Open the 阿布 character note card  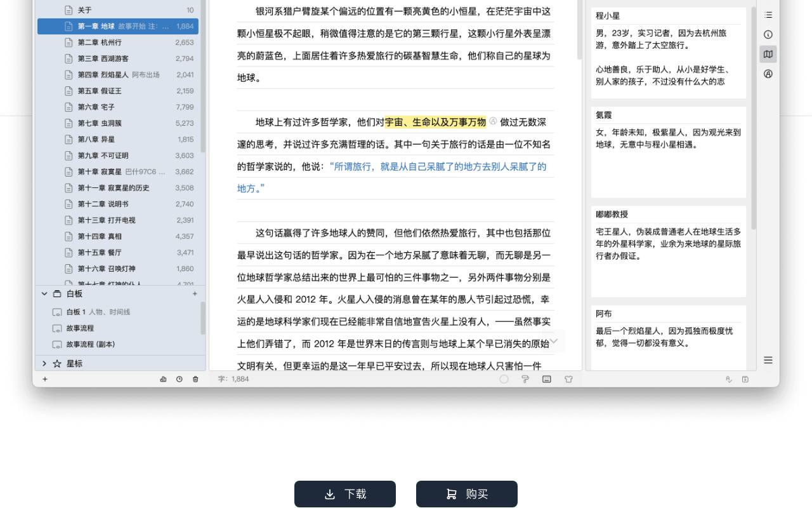tap(669, 338)
